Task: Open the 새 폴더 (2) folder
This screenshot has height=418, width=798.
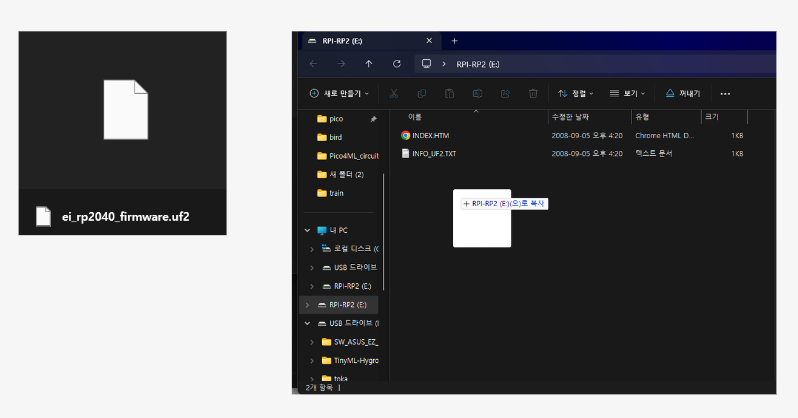Action: (x=346, y=174)
